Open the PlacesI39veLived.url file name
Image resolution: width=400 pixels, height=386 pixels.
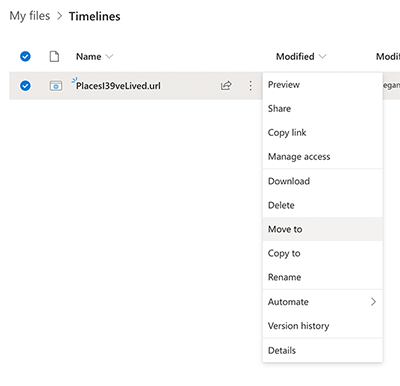(x=118, y=86)
